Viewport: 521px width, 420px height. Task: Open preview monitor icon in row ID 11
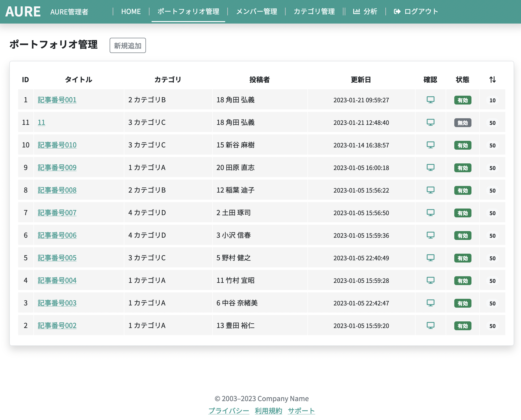(x=430, y=122)
